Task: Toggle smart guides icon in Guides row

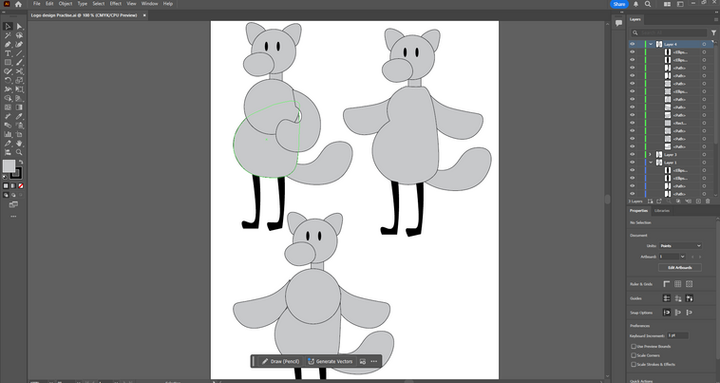Action: pyautogui.click(x=689, y=299)
